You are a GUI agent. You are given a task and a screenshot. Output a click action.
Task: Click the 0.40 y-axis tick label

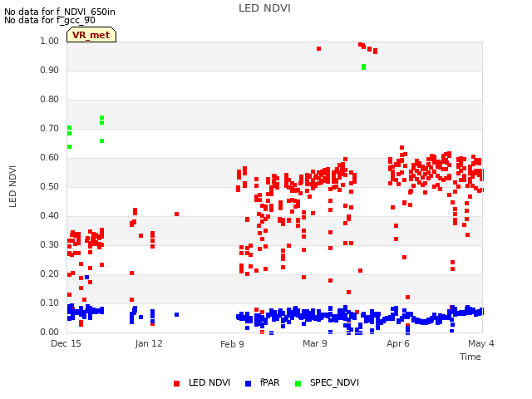(x=49, y=216)
